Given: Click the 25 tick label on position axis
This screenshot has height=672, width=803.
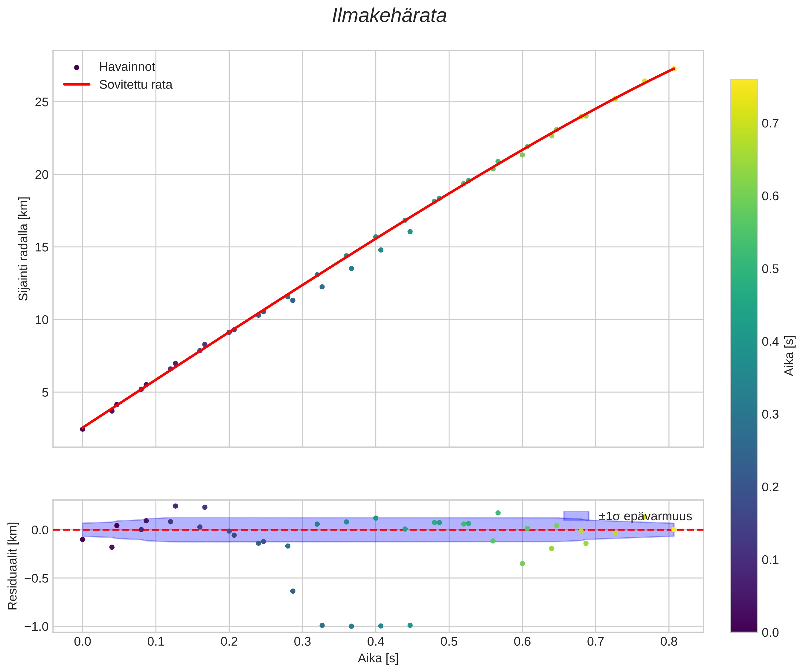Looking at the screenshot, I should [x=42, y=102].
